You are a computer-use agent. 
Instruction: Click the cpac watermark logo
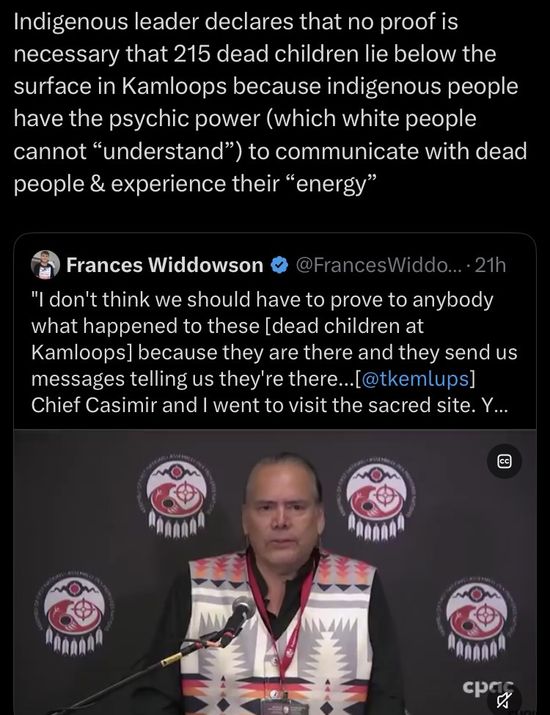pyautogui.click(x=488, y=686)
